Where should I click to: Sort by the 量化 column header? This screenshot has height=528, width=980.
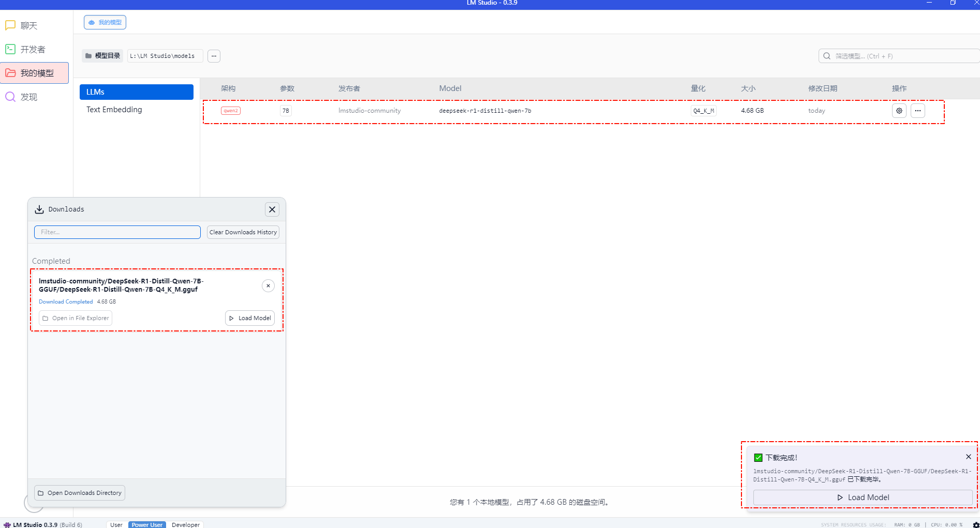698,88
